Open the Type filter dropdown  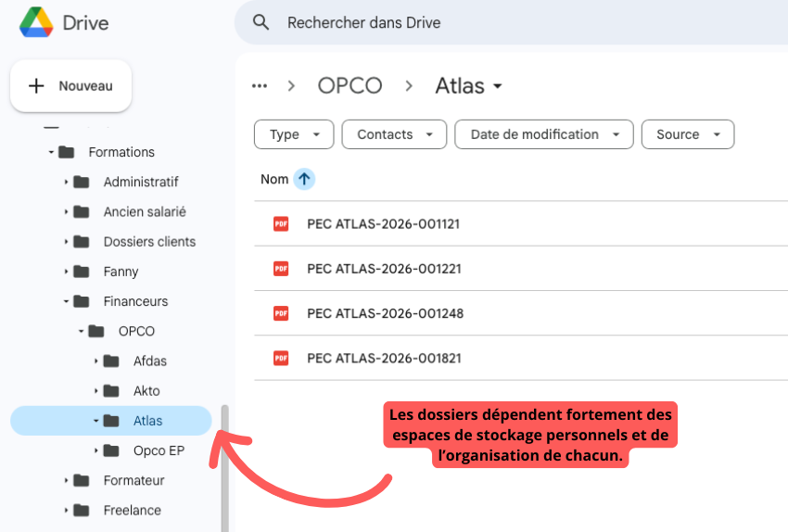pyautogui.click(x=294, y=134)
